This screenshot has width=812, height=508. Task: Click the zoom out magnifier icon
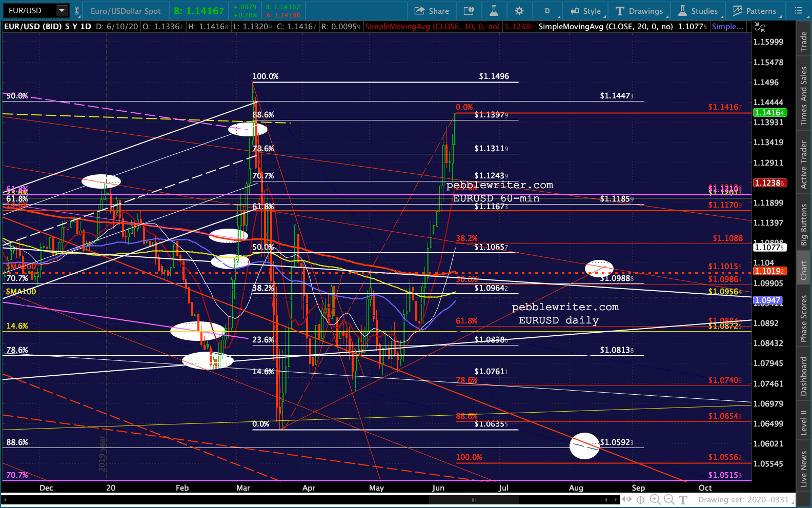669,499
